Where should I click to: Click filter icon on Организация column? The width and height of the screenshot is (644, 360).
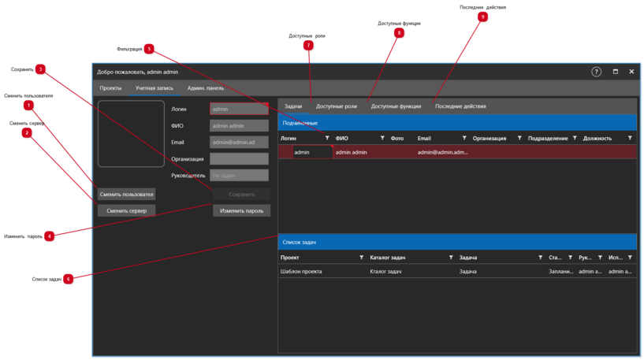pyautogui.click(x=519, y=139)
